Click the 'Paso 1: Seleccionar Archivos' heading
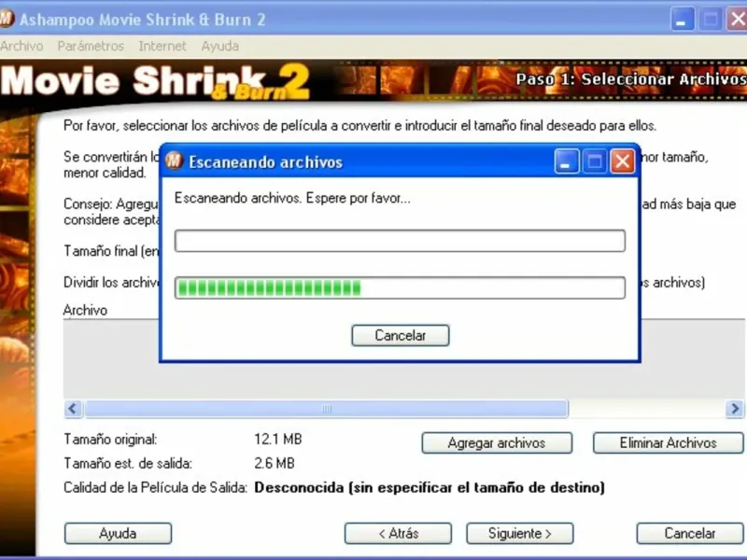 click(x=631, y=79)
